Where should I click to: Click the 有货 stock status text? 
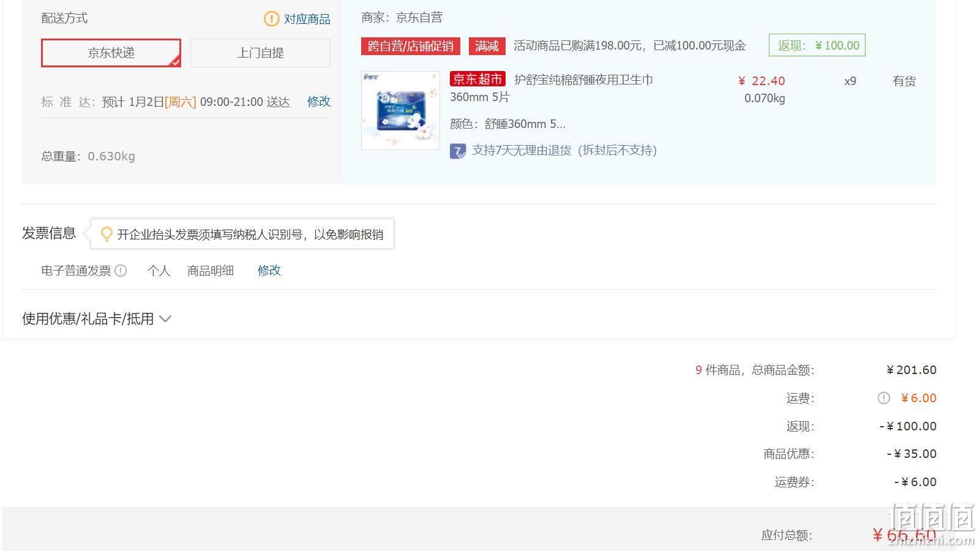[x=904, y=81]
